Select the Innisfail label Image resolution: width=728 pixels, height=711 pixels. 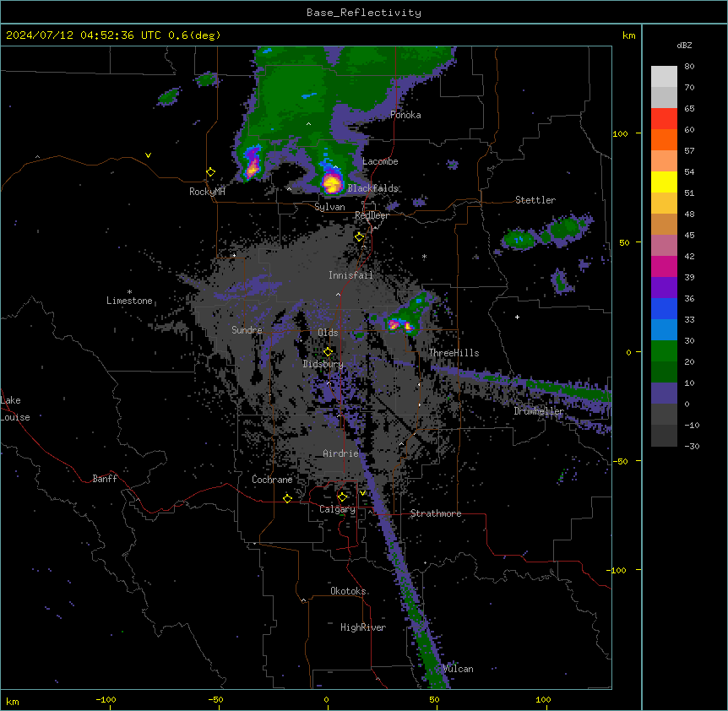pyautogui.click(x=350, y=275)
